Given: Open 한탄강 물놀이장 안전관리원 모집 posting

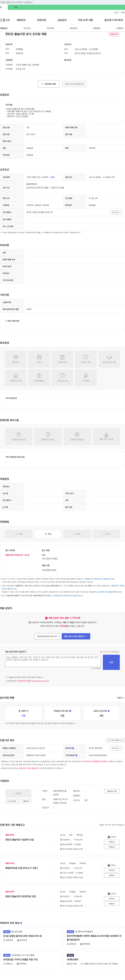Looking at the screenshot, I should (21, 896).
